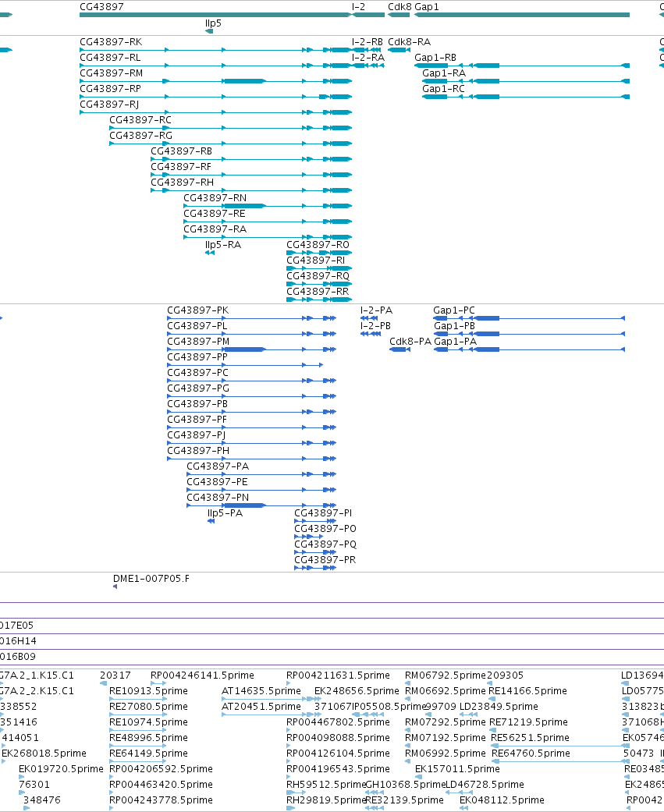
Task: Click EST label RE64760.5prime
Action: pyautogui.click(x=531, y=753)
